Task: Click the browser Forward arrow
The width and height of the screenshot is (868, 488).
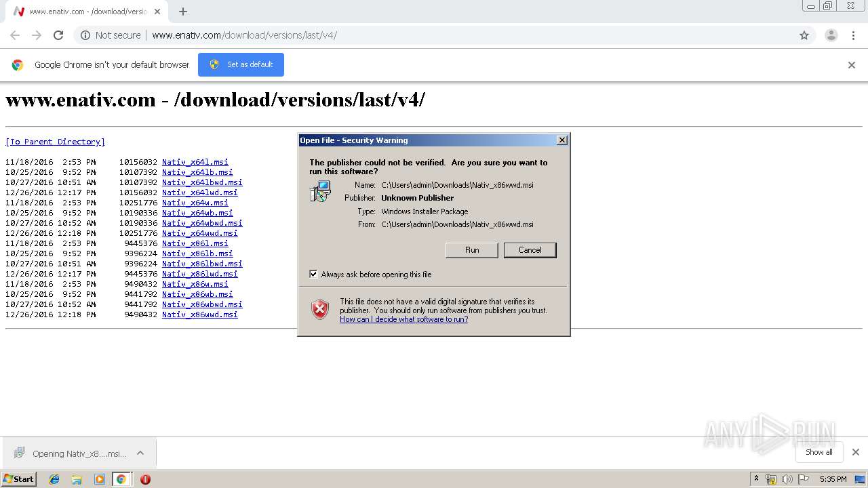Action: (37, 35)
